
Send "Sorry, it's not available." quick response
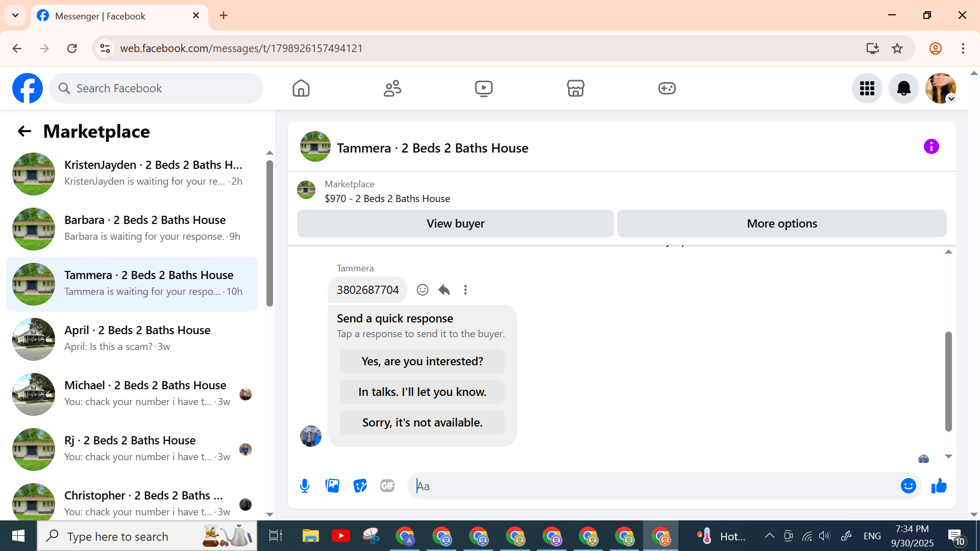click(422, 422)
